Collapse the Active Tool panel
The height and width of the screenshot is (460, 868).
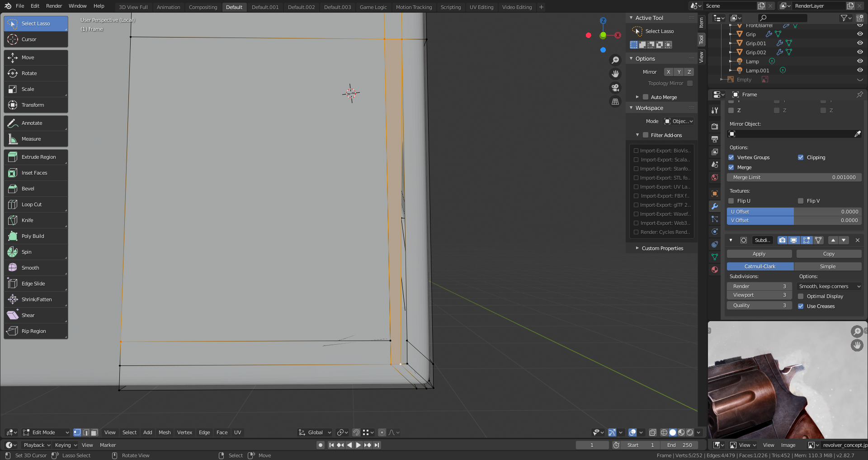632,18
